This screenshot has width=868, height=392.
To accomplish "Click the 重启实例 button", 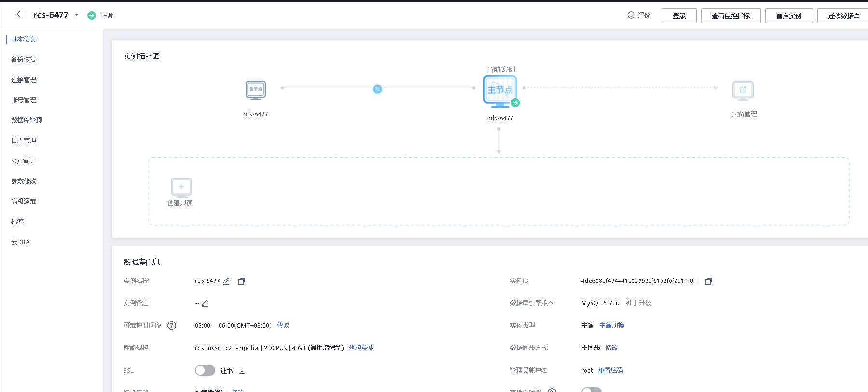I will tap(788, 16).
